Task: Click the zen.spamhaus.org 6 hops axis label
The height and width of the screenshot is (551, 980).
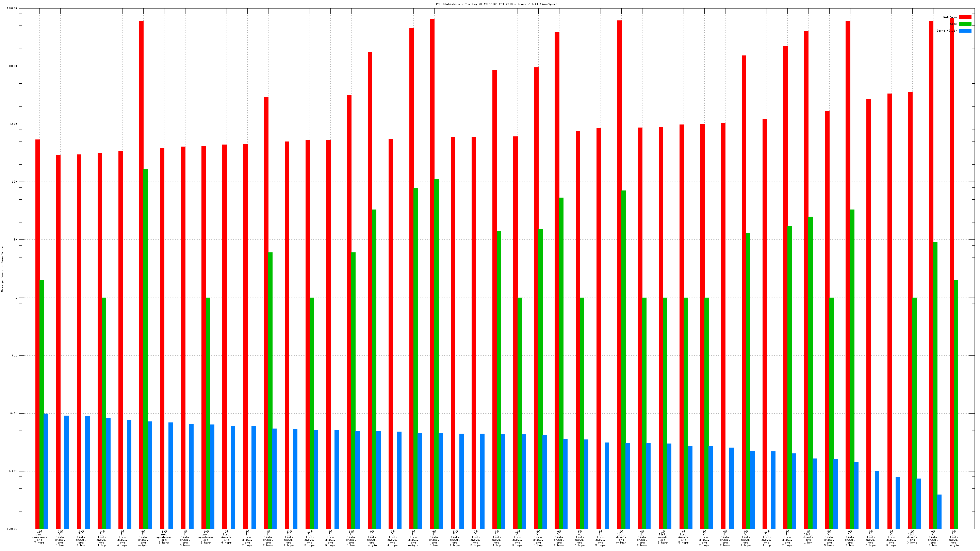Action: tap(206, 537)
